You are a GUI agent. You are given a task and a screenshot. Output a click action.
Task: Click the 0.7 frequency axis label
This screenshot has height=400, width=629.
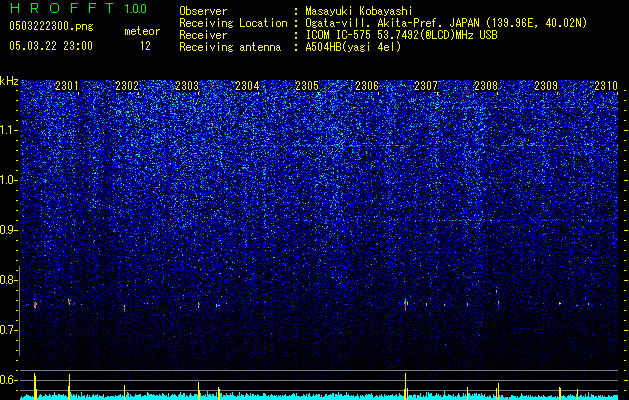tap(8, 330)
